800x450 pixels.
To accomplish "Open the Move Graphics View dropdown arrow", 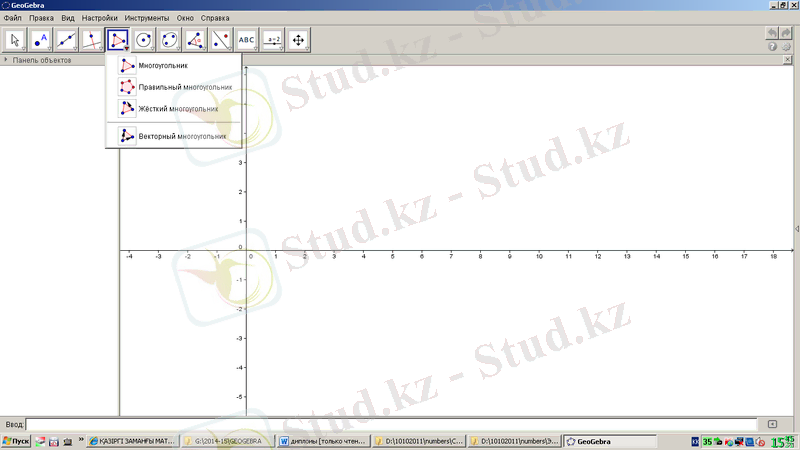I will point(307,49).
